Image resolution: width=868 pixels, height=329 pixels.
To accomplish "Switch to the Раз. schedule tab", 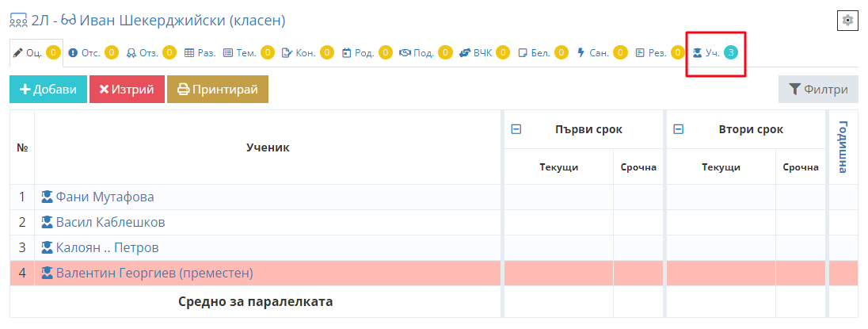I will (x=200, y=53).
